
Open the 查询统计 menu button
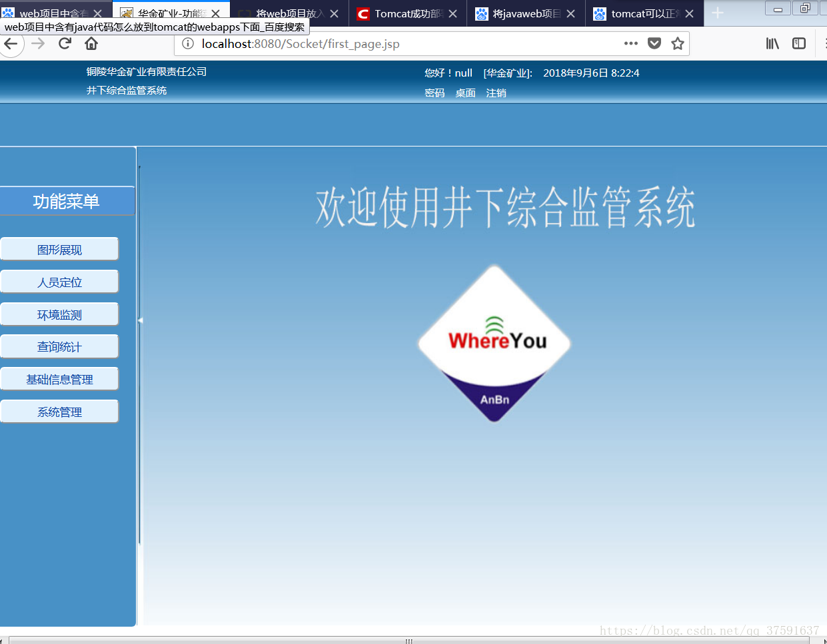pyautogui.click(x=59, y=347)
